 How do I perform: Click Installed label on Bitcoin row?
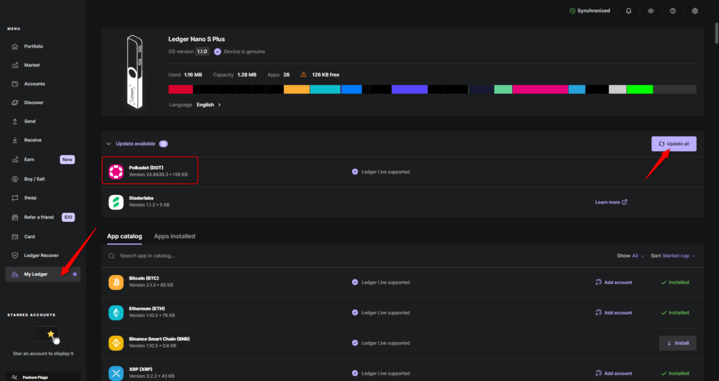coord(675,282)
